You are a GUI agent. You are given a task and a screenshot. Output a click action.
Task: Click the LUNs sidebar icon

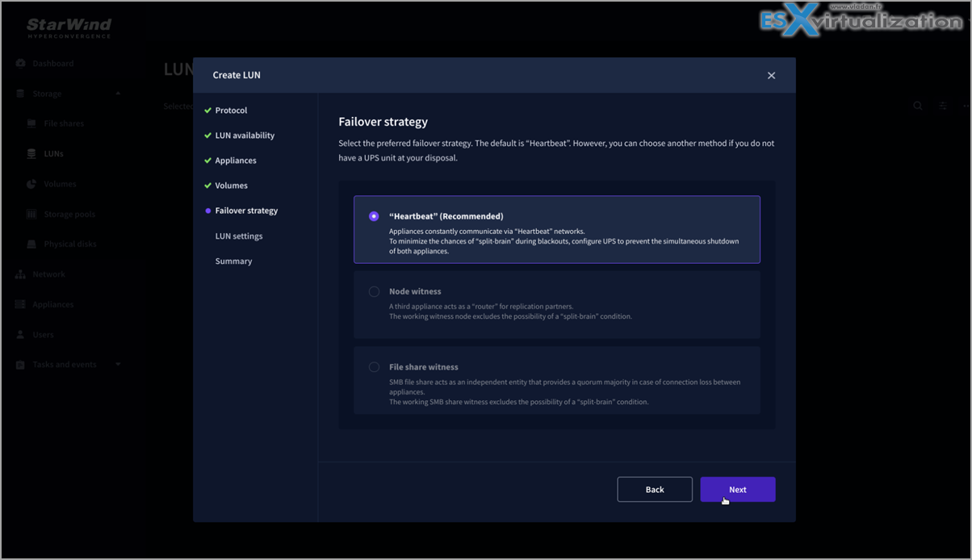[31, 154]
